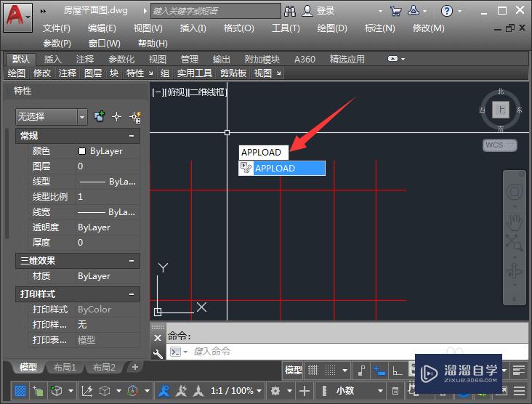Click the workspace switching gear icon
Screen dimensions: 532x404
[275, 391]
